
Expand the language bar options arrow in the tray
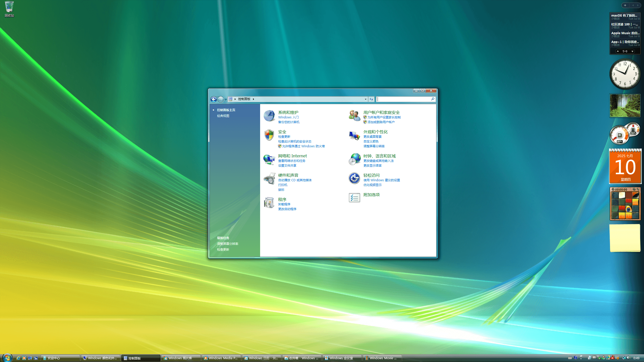click(581, 359)
